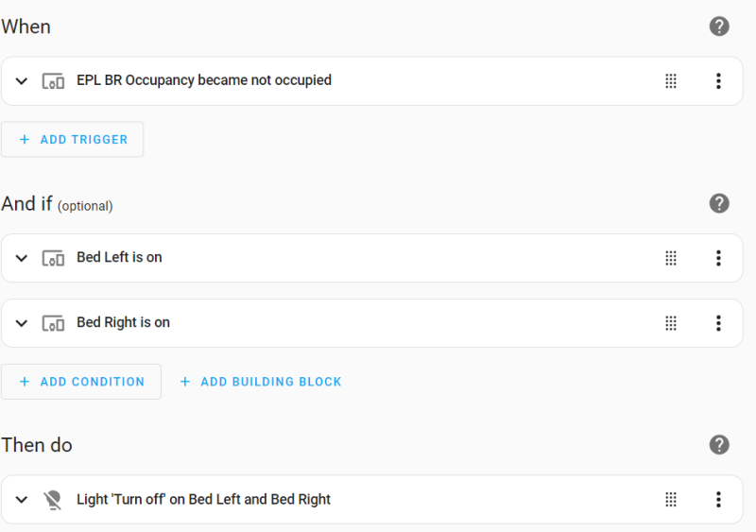Click drag handle on Bed Right condition
The image size is (756, 532).
[x=671, y=323]
